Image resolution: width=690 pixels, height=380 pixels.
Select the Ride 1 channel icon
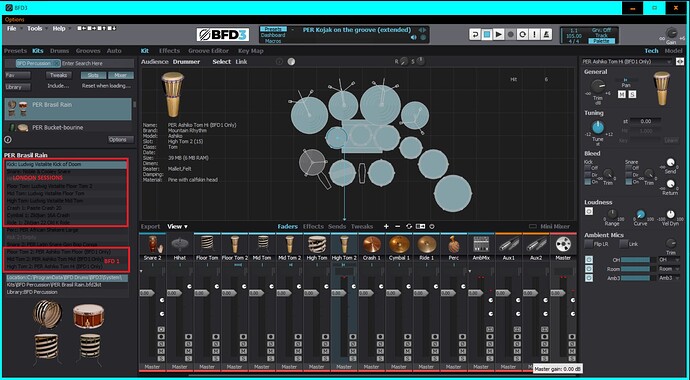(426, 244)
